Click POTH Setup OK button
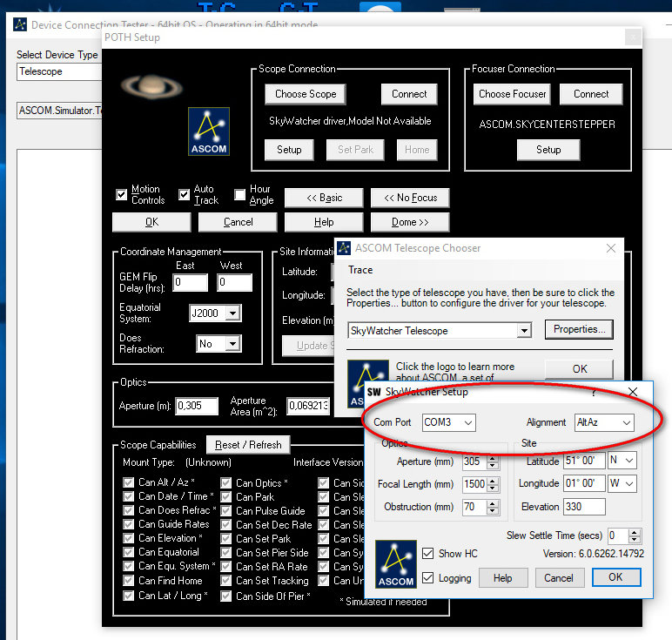 pyautogui.click(x=151, y=222)
